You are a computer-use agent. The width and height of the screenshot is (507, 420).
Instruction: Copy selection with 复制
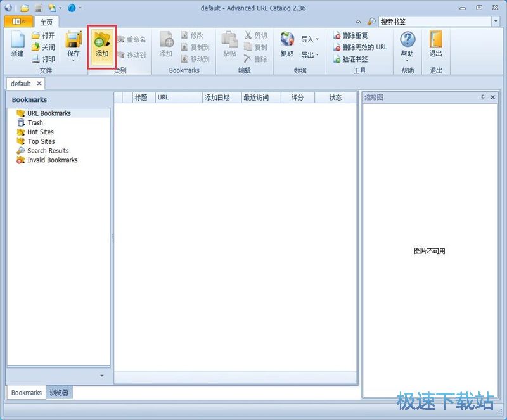pos(256,48)
